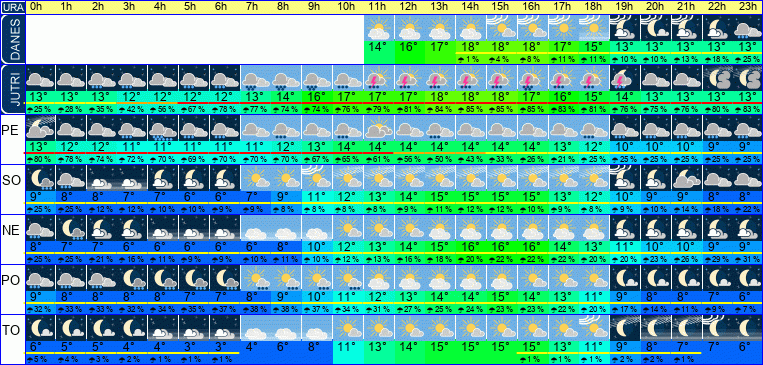
Task: Click PE 22h temperature 9°
Action: pos(716,147)
